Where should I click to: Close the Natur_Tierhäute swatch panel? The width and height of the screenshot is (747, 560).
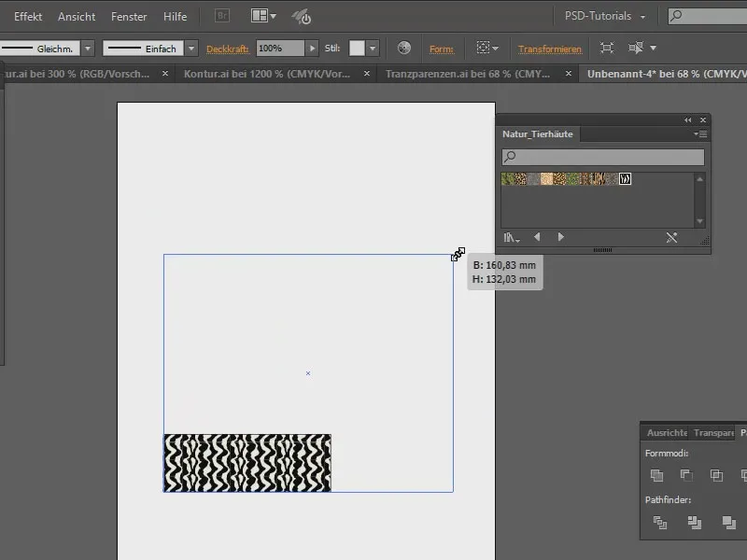point(703,120)
